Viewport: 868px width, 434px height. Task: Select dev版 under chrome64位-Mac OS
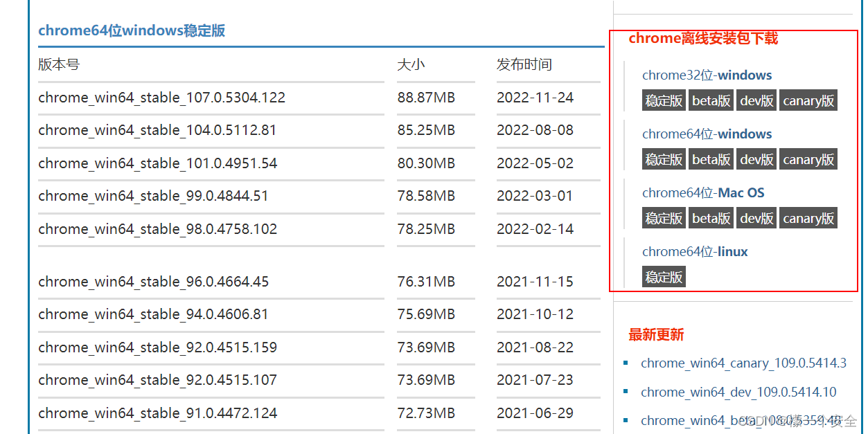pos(756,218)
